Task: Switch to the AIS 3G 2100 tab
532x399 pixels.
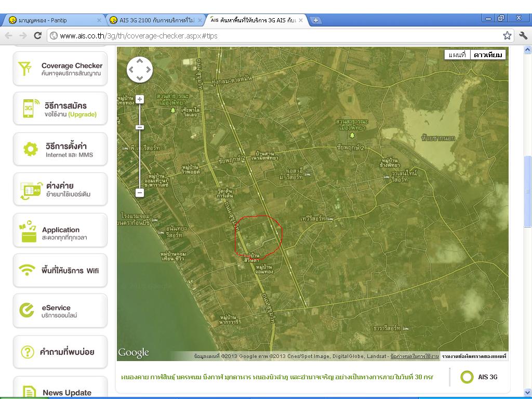Action: click(155, 20)
